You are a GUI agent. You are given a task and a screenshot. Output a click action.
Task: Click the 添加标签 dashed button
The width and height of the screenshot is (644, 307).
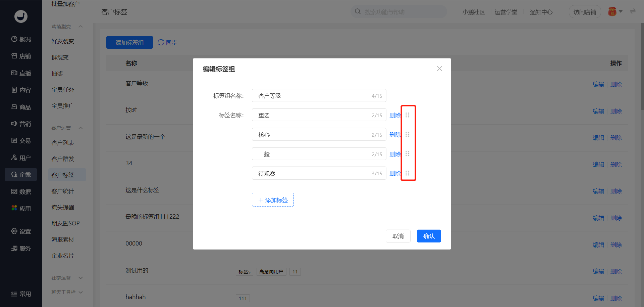click(x=273, y=200)
